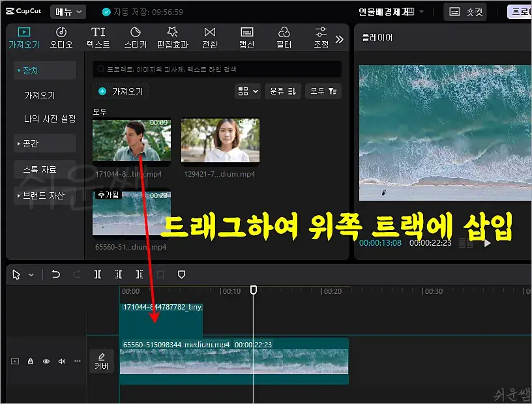The image size is (532, 404).
Task: Open the 스티커 (Sticker) panel
Action: (135, 36)
